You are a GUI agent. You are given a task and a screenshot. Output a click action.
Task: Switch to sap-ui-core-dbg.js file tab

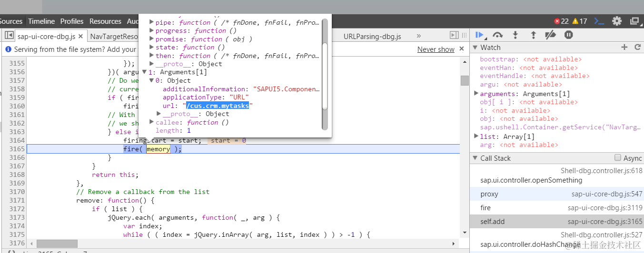[x=46, y=36]
